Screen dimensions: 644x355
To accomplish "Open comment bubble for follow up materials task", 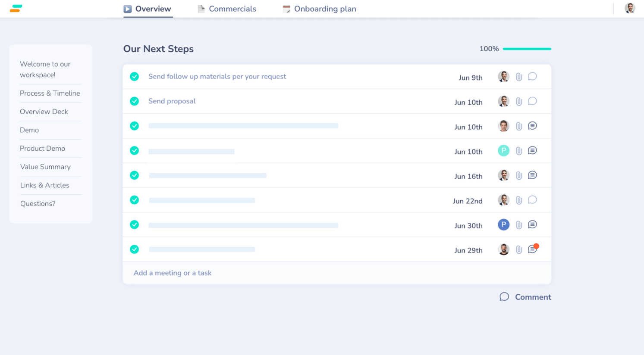I will point(532,77).
